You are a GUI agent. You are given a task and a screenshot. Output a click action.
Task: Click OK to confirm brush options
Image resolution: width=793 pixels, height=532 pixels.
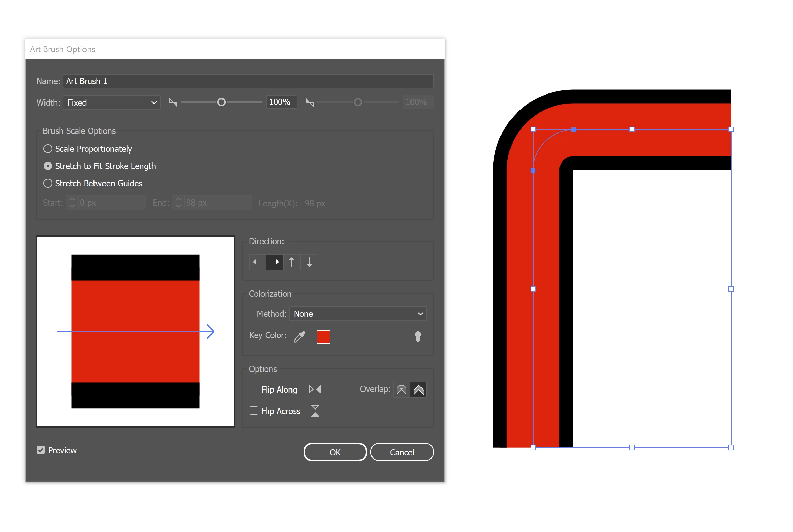click(335, 452)
